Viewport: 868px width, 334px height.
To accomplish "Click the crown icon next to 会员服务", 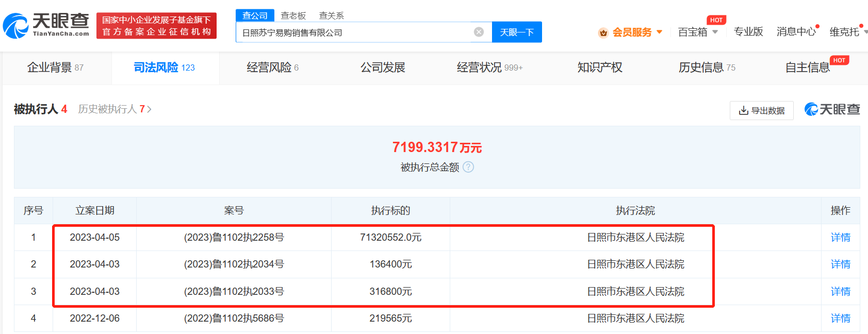I will [x=603, y=33].
